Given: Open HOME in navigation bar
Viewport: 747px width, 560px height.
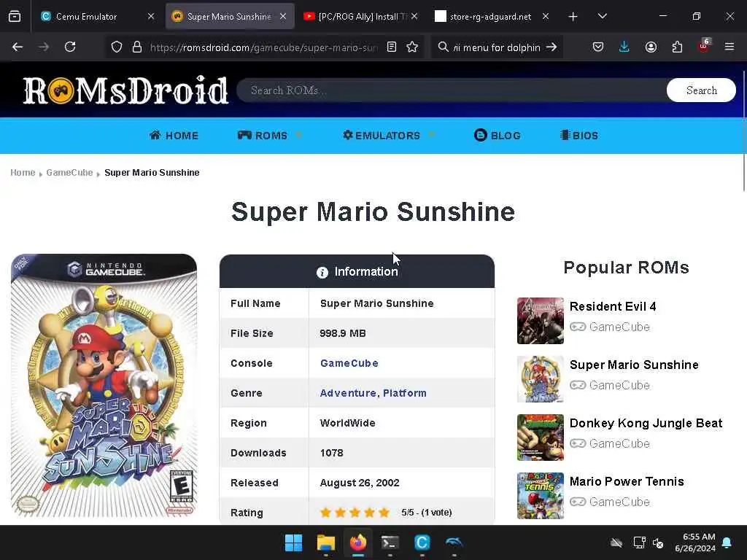Looking at the screenshot, I should [x=174, y=135].
